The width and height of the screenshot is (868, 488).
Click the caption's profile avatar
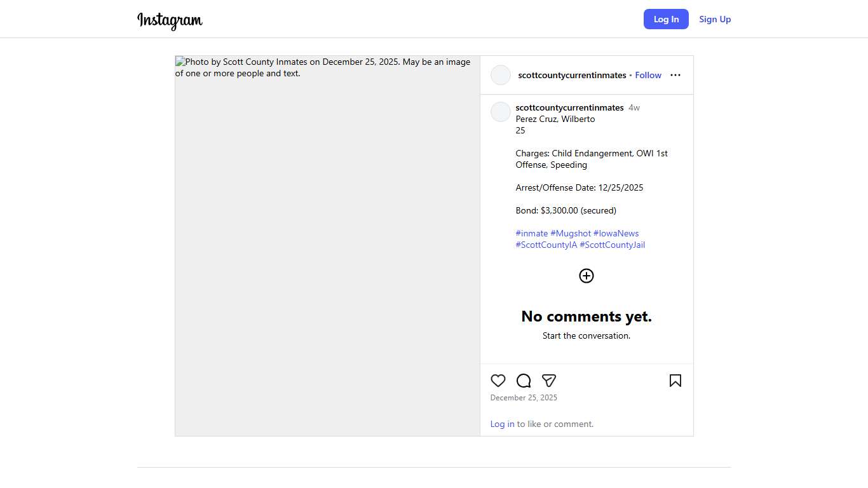[501, 112]
